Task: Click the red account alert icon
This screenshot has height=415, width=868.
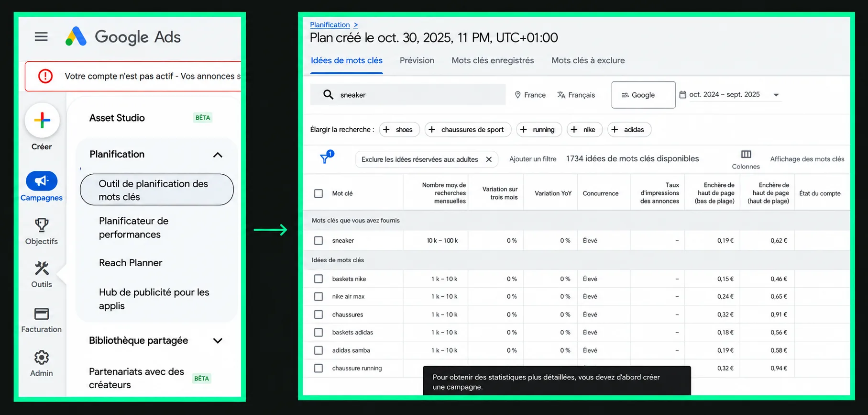Action: tap(45, 76)
